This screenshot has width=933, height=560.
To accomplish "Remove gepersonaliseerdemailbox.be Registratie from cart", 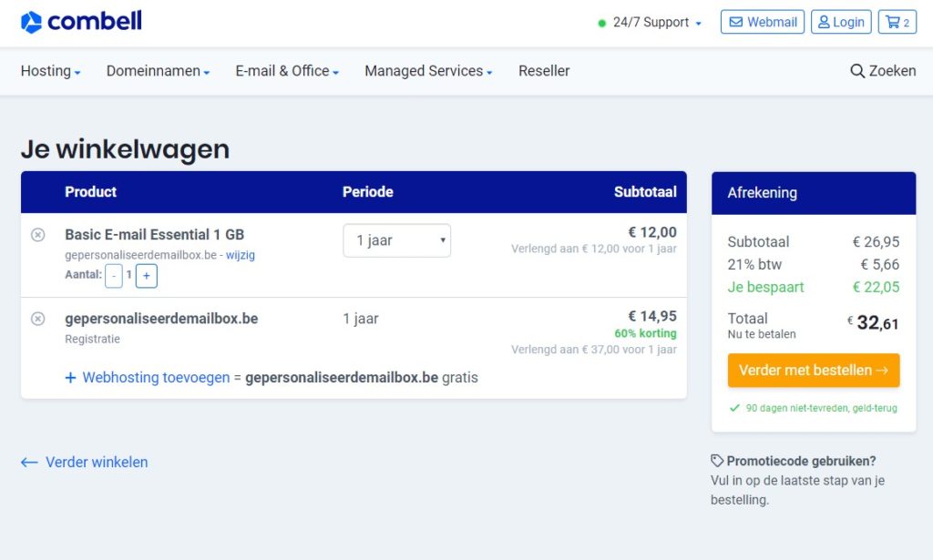I will point(37,319).
